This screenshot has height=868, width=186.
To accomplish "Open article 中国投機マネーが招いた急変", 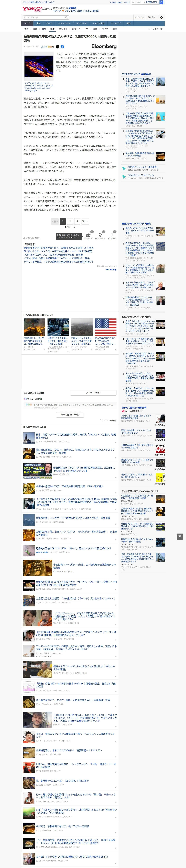I will pos(84,566).
